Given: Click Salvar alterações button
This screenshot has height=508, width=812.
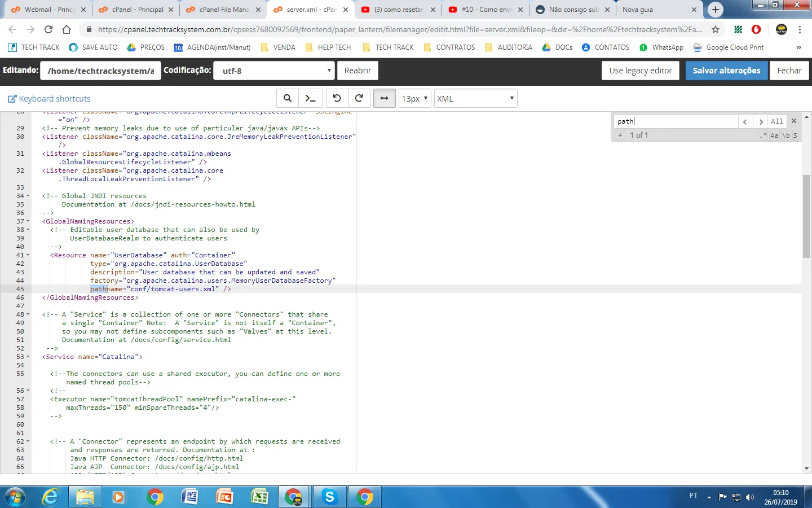Looking at the screenshot, I should point(726,71).
